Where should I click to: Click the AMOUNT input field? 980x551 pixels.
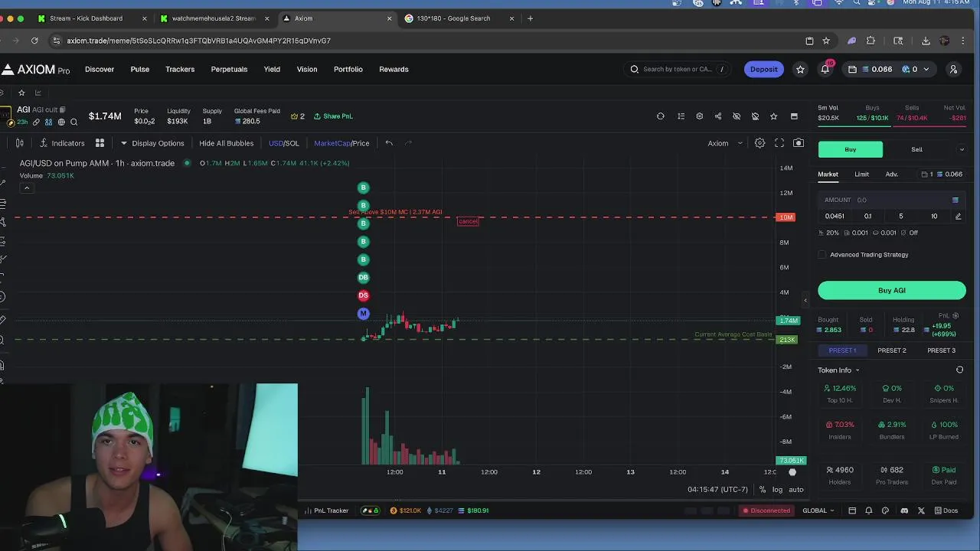[x=892, y=200]
